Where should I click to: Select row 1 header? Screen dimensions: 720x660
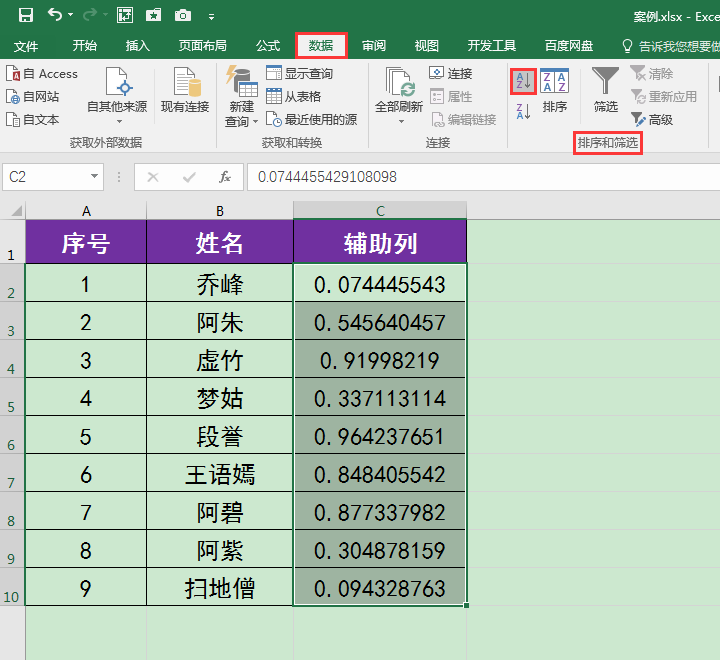tap(12, 242)
